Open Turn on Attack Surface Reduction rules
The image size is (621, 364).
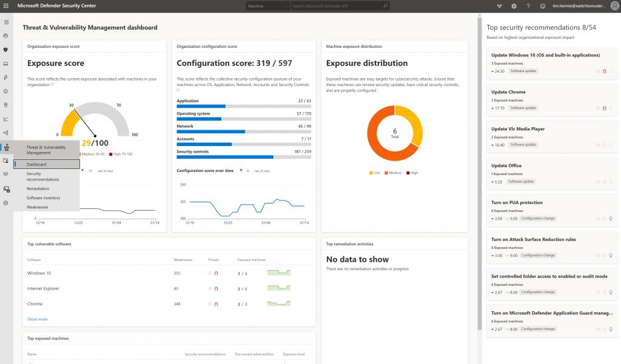tap(552, 247)
